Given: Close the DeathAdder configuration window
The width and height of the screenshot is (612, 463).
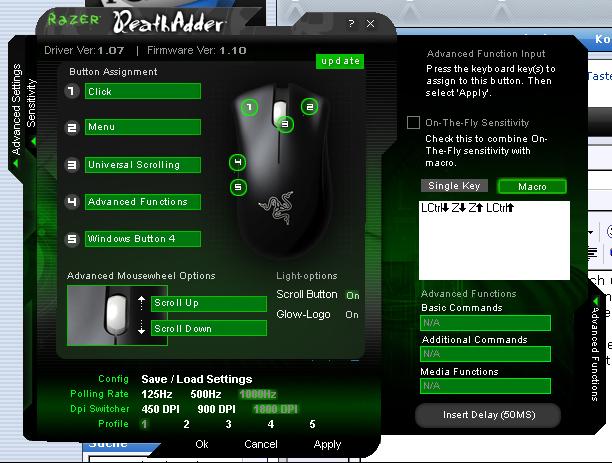Looking at the screenshot, I should tap(370, 24).
